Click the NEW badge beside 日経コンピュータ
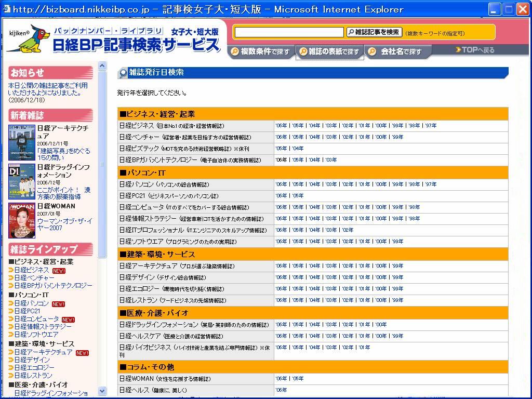The width and height of the screenshot is (532, 399). pos(68,320)
